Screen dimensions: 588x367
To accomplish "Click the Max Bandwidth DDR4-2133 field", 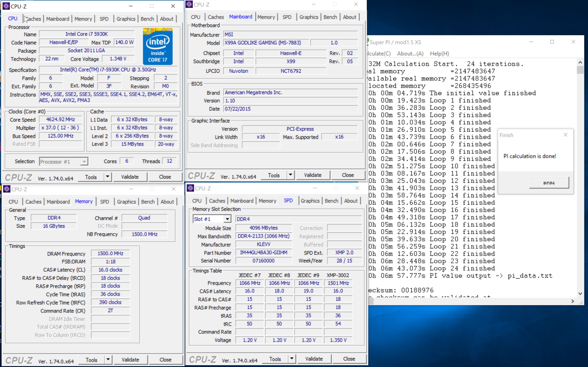I will tap(264, 236).
